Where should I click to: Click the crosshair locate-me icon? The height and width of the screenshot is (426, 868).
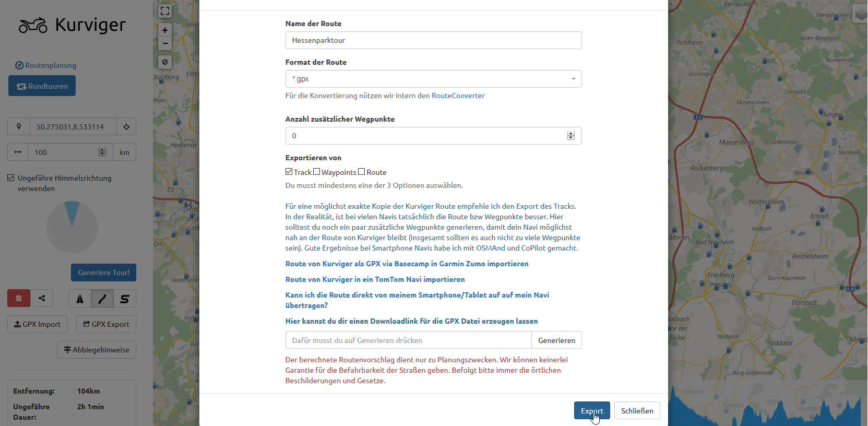point(126,127)
